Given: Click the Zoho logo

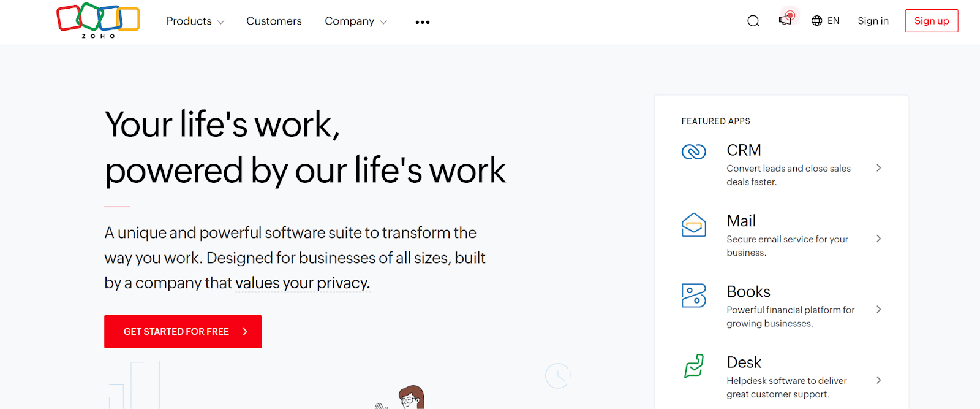Looking at the screenshot, I should click(99, 21).
